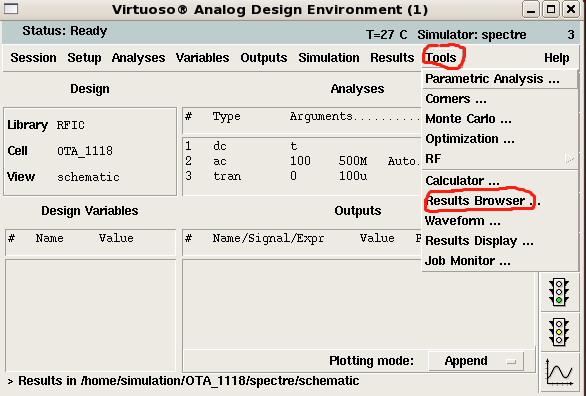Screen dimensions: 586x396
Task: Click the waveform Plot Outputs icon
Action: click(x=559, y=372)
